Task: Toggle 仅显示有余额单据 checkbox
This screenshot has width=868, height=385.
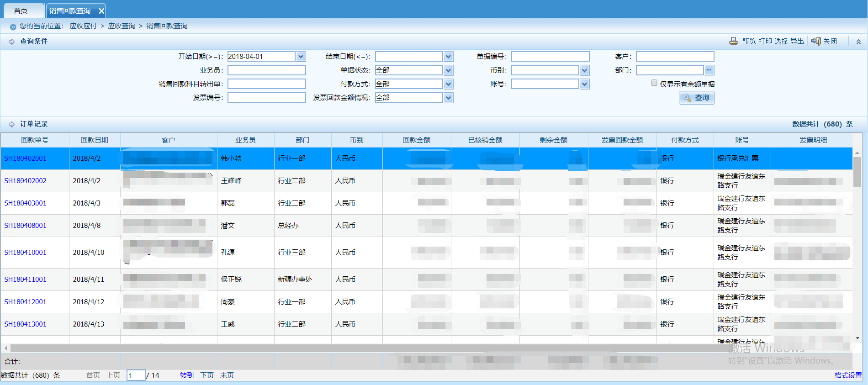Action: click(x=654, y=83)
